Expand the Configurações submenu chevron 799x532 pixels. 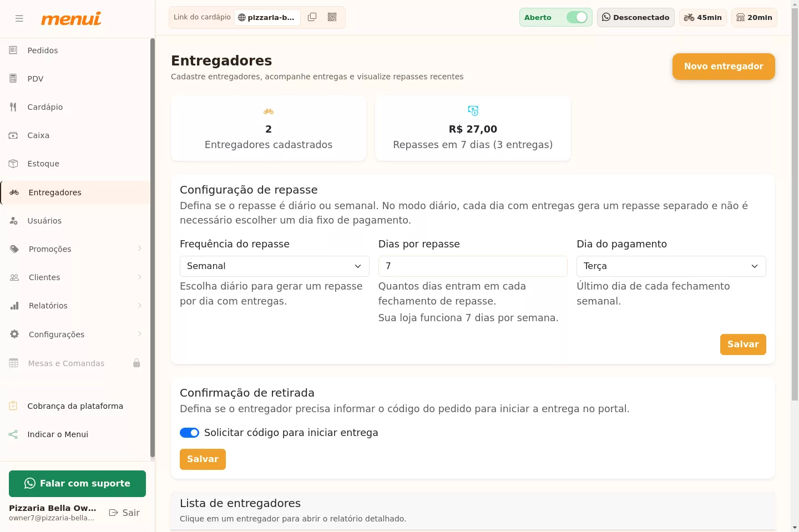point(140,334)
